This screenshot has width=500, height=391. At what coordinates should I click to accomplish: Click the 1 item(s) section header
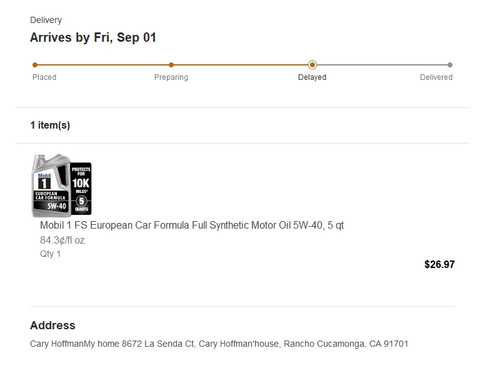[50, 125]
